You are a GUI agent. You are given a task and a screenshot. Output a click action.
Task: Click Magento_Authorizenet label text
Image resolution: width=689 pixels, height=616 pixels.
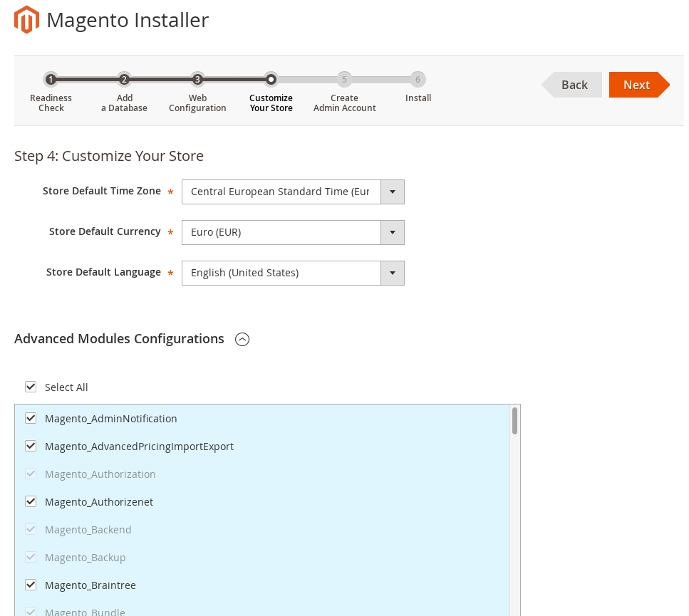click(x=99, y=502)
